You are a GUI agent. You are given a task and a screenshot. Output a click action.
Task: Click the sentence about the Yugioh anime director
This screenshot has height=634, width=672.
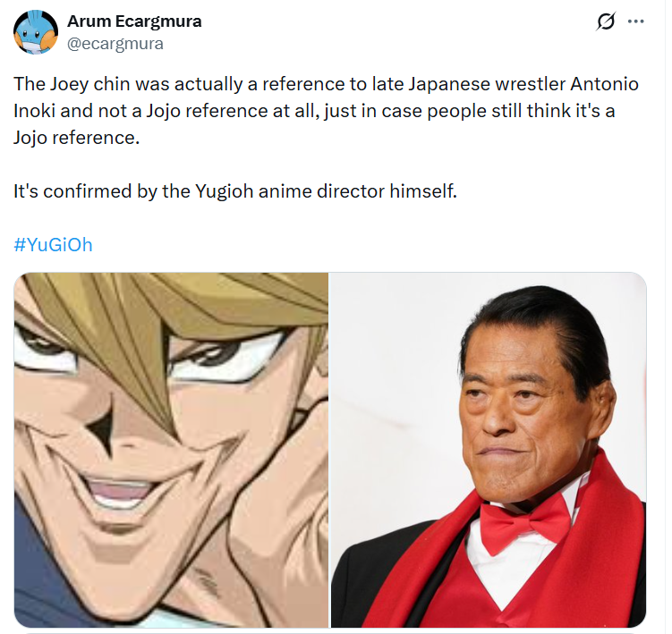(x=235, y=191)
